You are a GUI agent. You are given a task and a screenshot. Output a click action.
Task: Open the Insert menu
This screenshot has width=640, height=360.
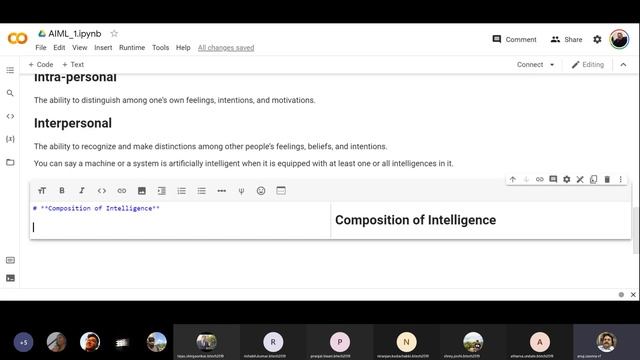pos(103,48)
